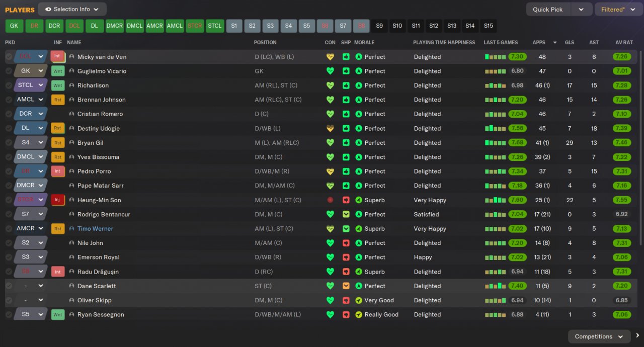Open the GK position dropdown for Vicario
The image size is (644, 347).
pyautogui.click(x=31, y=71)
